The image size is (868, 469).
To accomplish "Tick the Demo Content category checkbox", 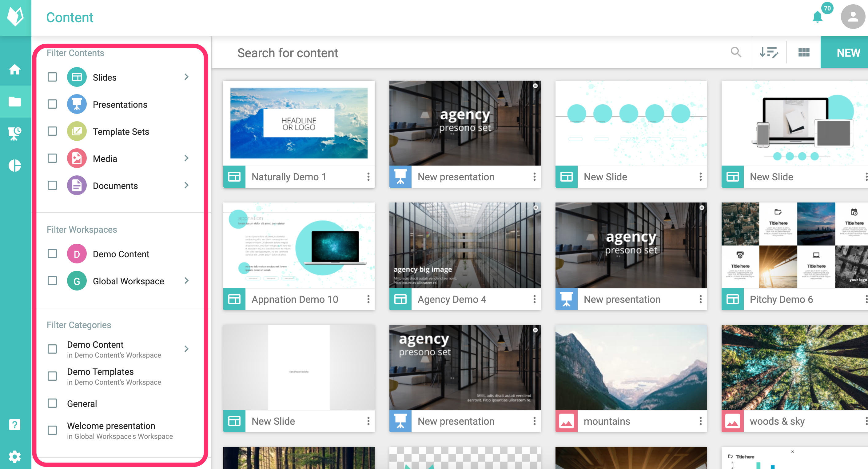I will [x=52, y=349].
